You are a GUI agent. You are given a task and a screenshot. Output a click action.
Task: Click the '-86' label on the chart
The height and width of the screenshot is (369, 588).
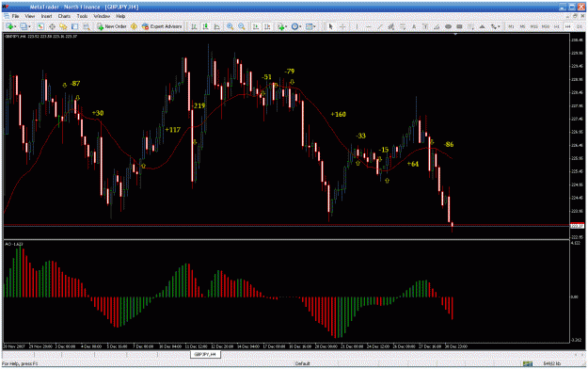[x=449, y=144]
